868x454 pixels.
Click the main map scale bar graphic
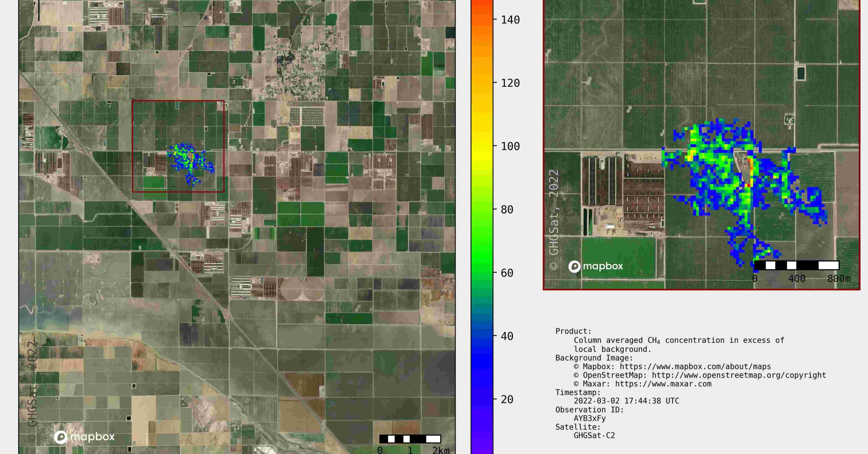[x=410, y=439]
